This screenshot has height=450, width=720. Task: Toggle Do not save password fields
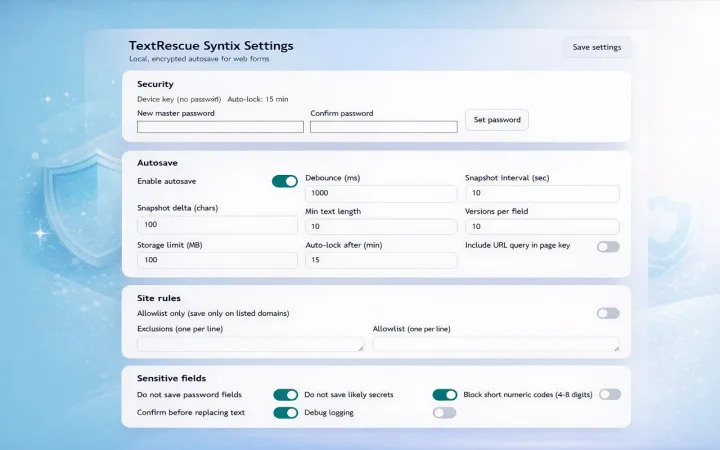[x=286, y=395]
